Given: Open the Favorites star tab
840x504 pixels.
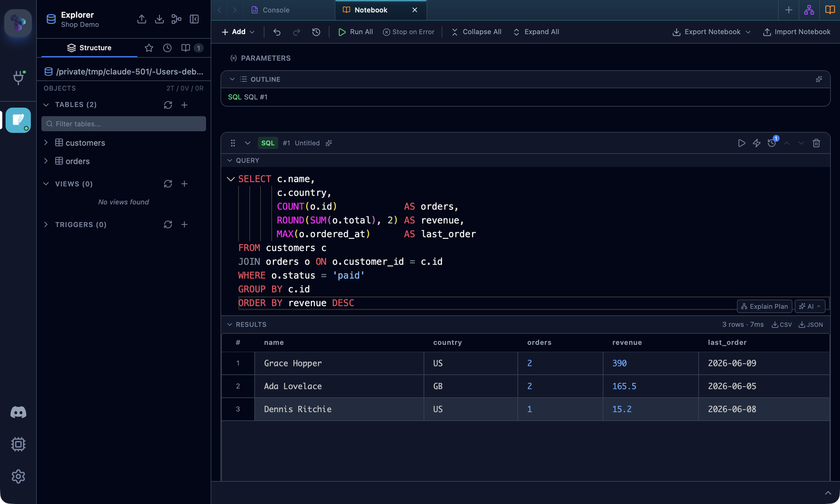Looking at the screenshot, I should 149,48.
